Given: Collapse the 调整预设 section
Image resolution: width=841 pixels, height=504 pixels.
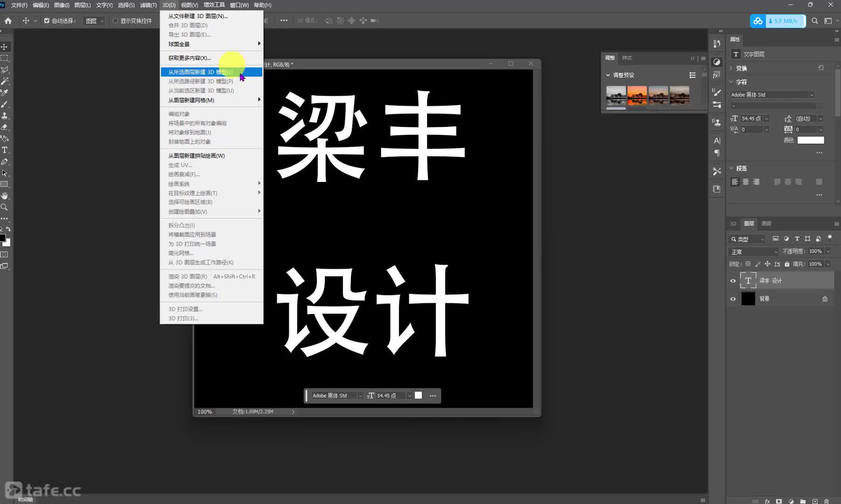Looking at the screenshot, I should (608, 75).
